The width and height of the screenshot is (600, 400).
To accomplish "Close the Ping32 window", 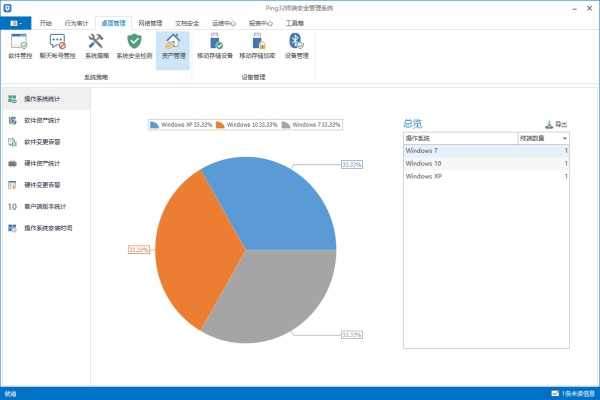I will click(x=589, y=8).
